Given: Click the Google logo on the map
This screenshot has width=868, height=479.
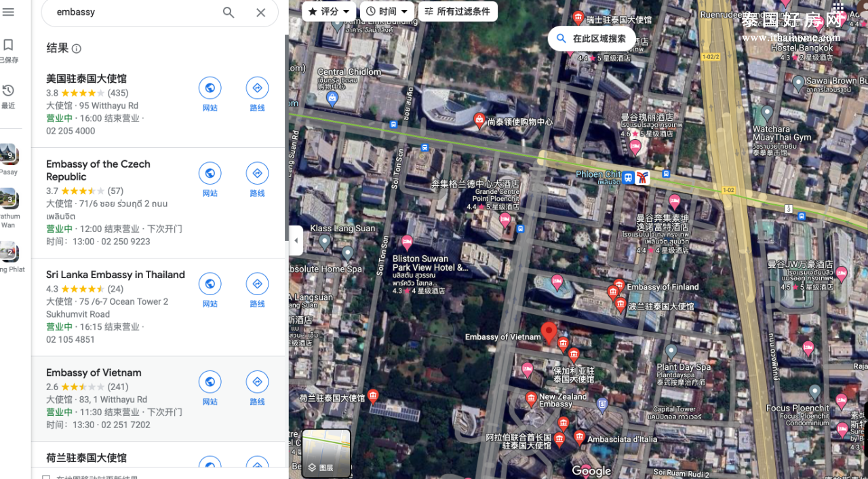Looking at the screenshot, I should [591, 471].
